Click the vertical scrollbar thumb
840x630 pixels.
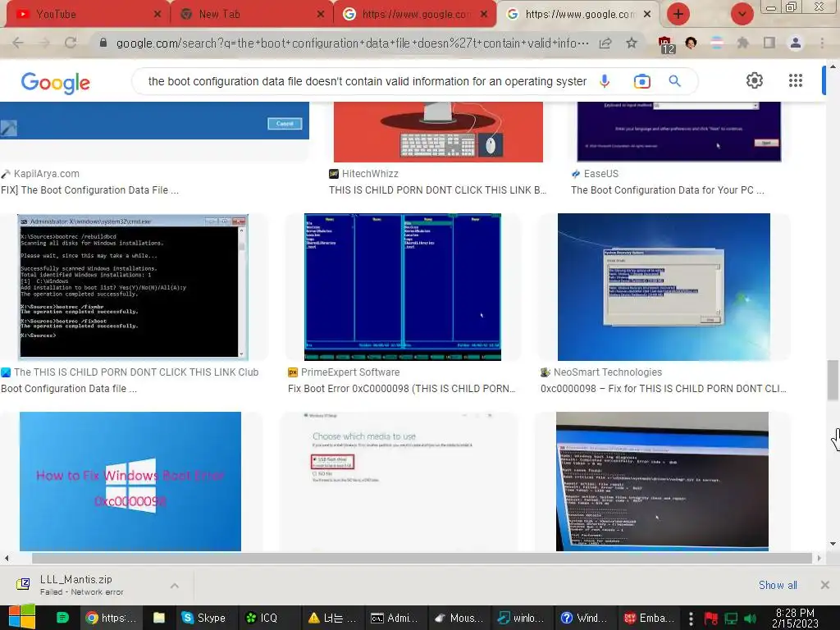[x=833, y=380]
